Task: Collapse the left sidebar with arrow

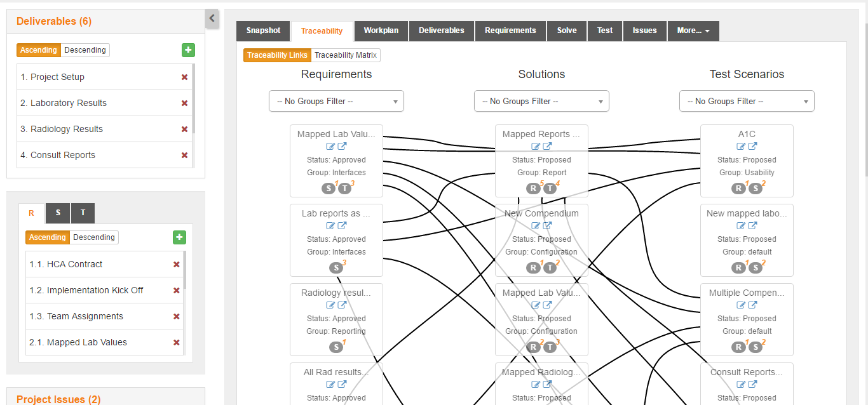Action: 212,19
